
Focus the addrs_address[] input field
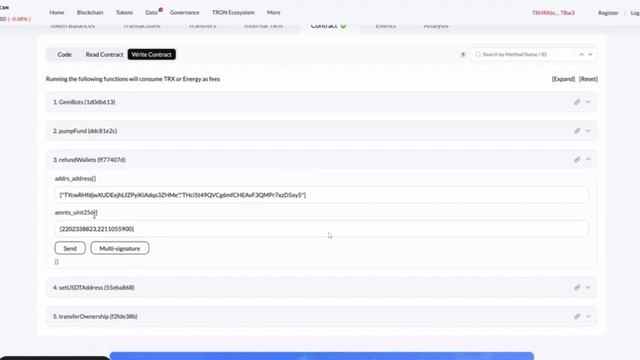(322, 195)
